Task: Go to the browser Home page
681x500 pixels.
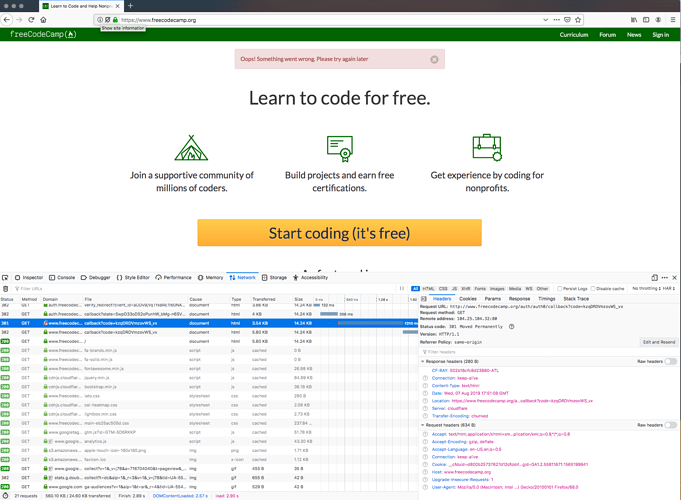Action: point(43,20)
